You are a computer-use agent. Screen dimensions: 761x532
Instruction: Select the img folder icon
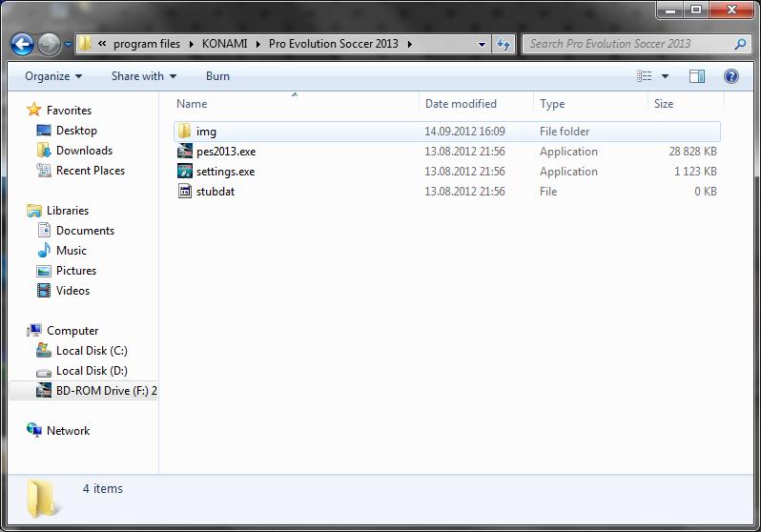click(184, 131)
